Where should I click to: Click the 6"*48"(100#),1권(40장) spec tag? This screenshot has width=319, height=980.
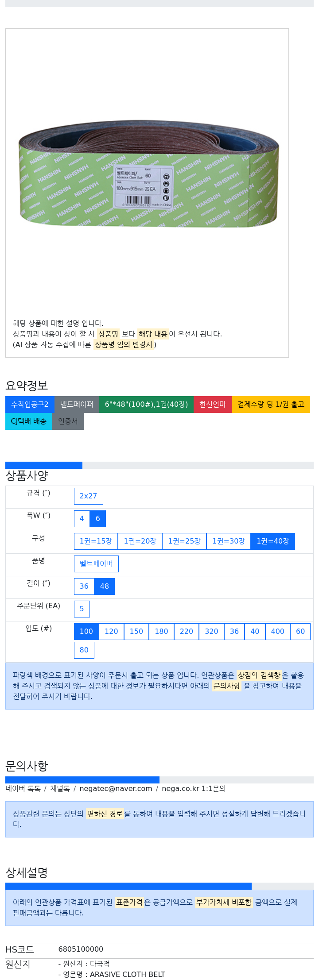[146, 405]
